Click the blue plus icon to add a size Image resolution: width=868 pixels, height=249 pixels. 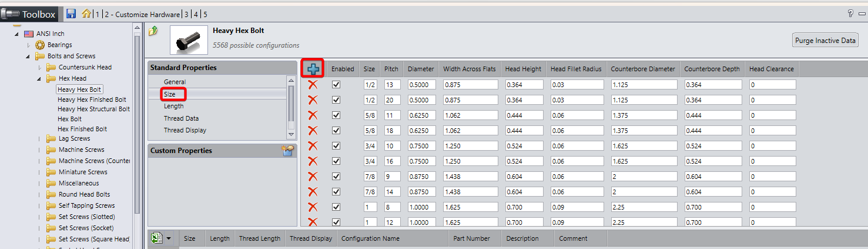[313, 69]
